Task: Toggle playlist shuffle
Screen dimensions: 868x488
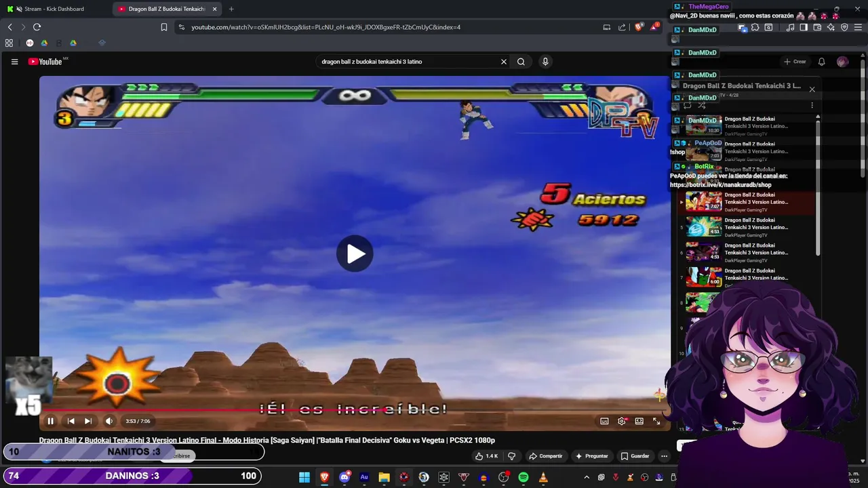Action: pos(702,106)
